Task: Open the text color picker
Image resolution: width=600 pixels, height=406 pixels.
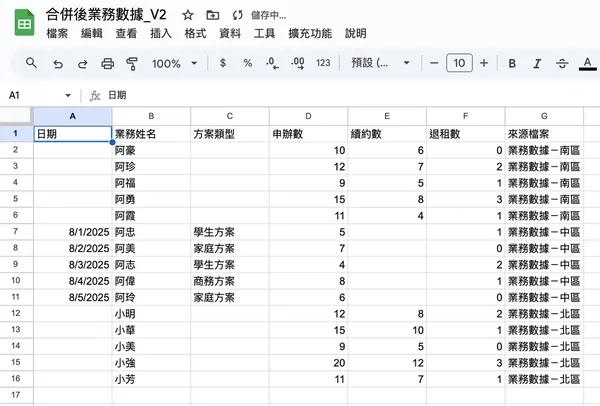Action: 588,63
